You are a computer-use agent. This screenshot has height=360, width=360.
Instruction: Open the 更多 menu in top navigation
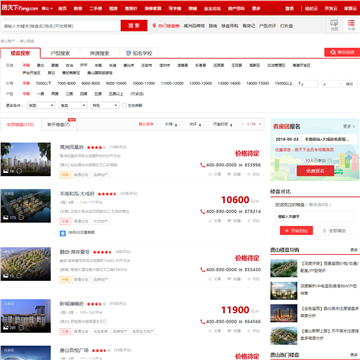coord(256,8)
